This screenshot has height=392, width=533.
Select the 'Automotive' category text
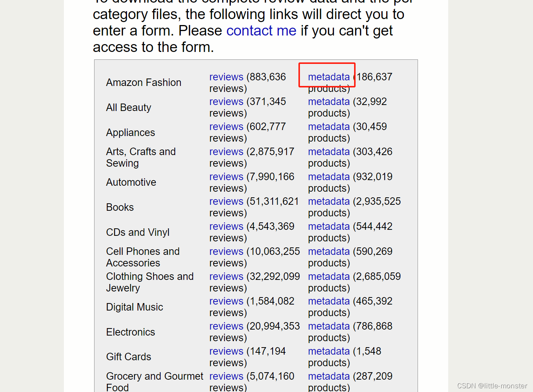click(131, 182)
